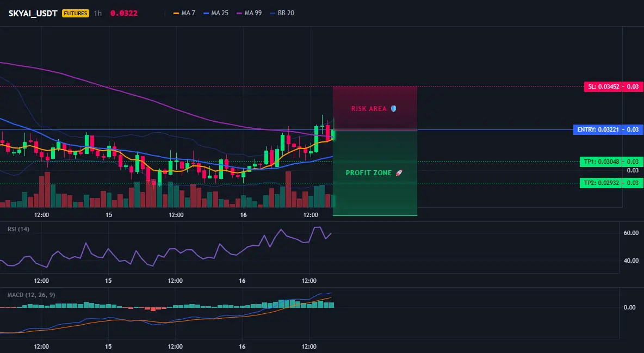Click the MACD (12, 26, 9) indicator label

31,295
